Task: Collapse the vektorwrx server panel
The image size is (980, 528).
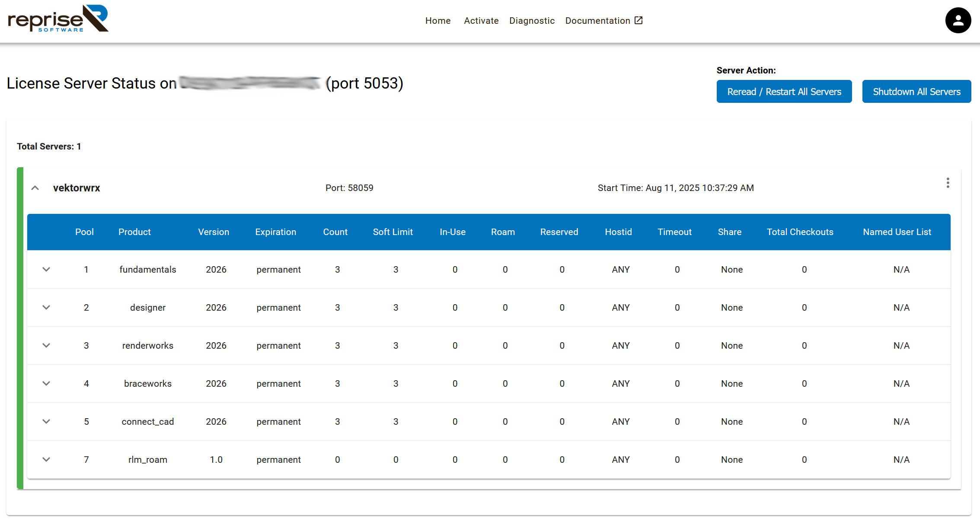Action: pyautogui.click(x=35, y=188)
